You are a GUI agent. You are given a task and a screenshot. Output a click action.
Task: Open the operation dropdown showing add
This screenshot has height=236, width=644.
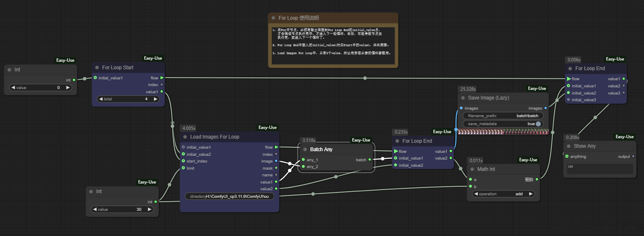pyautogui.click(x=503, y=194)
